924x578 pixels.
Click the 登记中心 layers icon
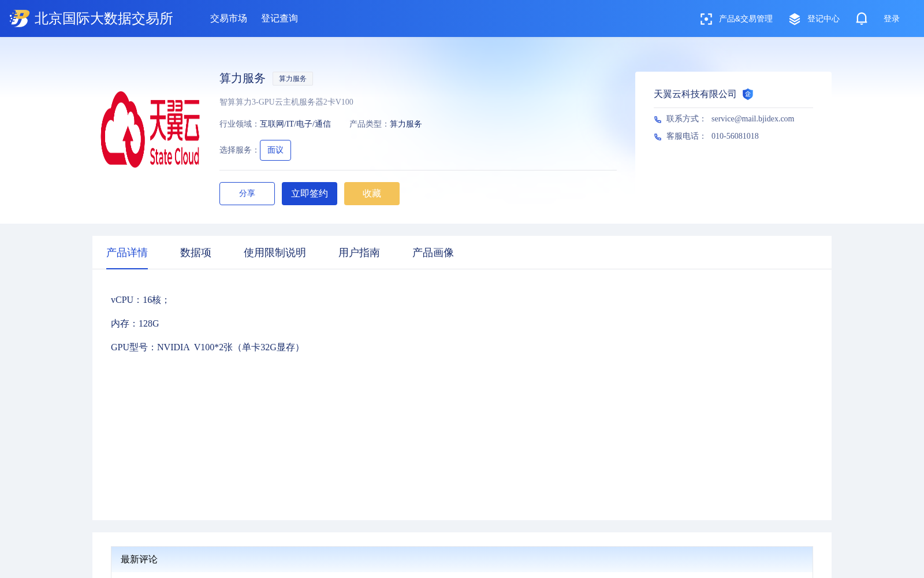coord(795,19)
